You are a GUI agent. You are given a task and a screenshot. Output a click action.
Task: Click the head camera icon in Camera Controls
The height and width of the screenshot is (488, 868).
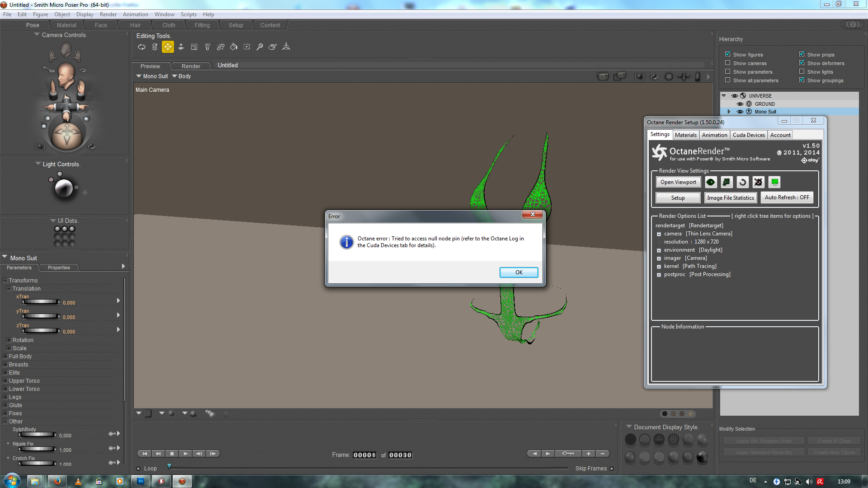66,76
